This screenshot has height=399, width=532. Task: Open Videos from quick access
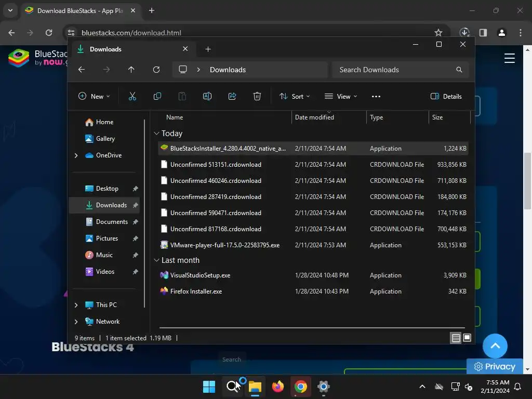click(105, 272)
